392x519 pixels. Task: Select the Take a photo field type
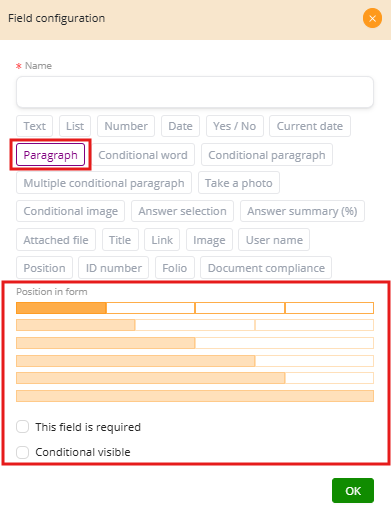click(x=239, y=183)
